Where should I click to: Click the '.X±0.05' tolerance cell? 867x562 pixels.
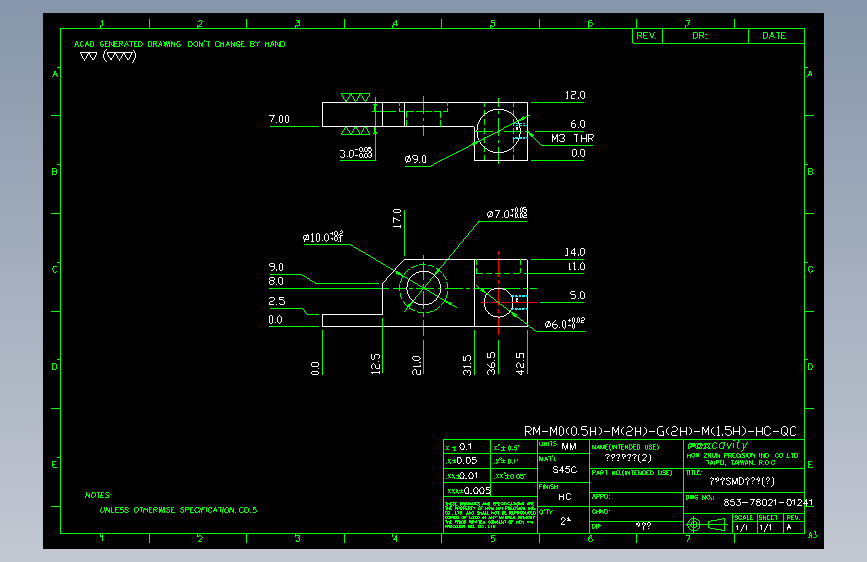tap(467, 461)
